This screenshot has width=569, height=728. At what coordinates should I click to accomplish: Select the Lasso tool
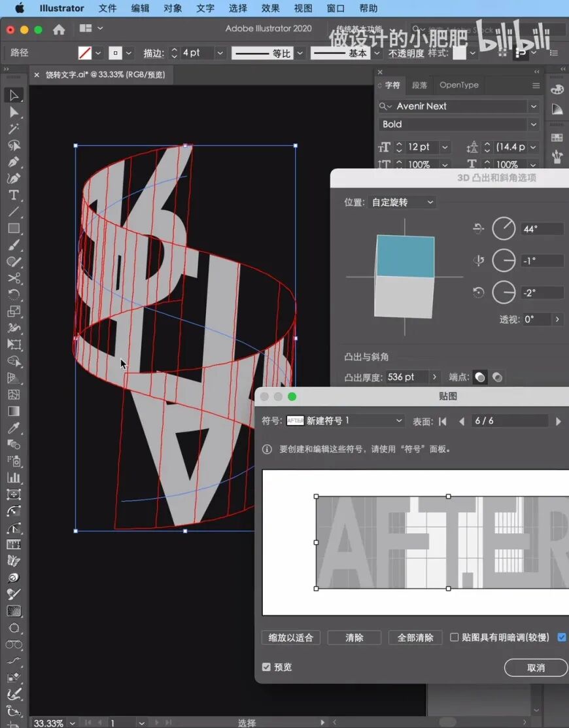click(14, 145)
